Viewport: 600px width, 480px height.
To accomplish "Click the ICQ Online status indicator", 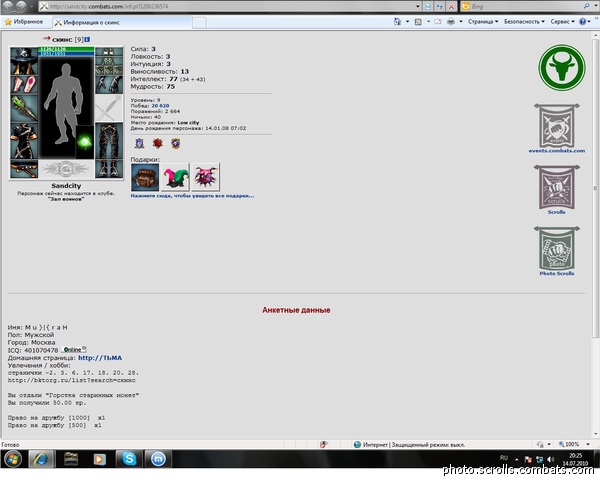I will (73, 350).
